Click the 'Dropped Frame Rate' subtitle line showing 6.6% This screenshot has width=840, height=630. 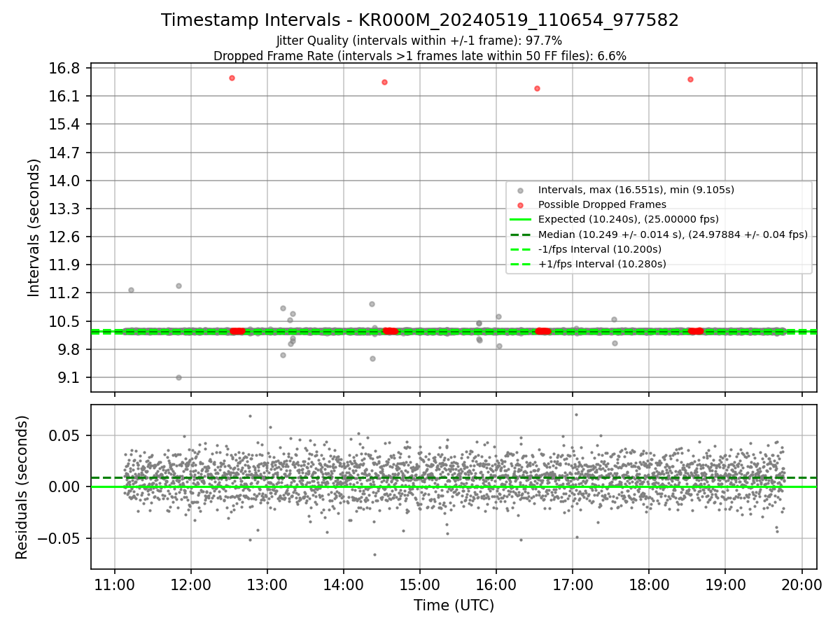click(420, 55)
